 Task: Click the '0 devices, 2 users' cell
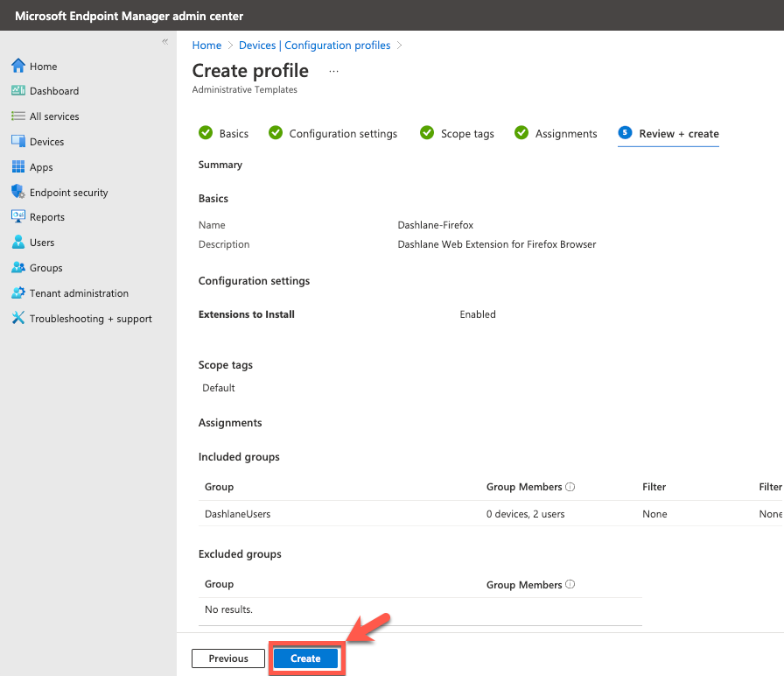click(526, 514)
